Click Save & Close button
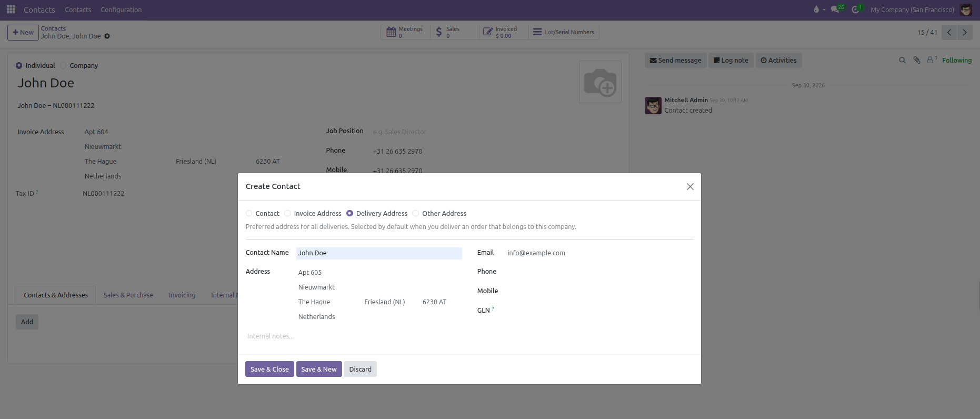 269,369
